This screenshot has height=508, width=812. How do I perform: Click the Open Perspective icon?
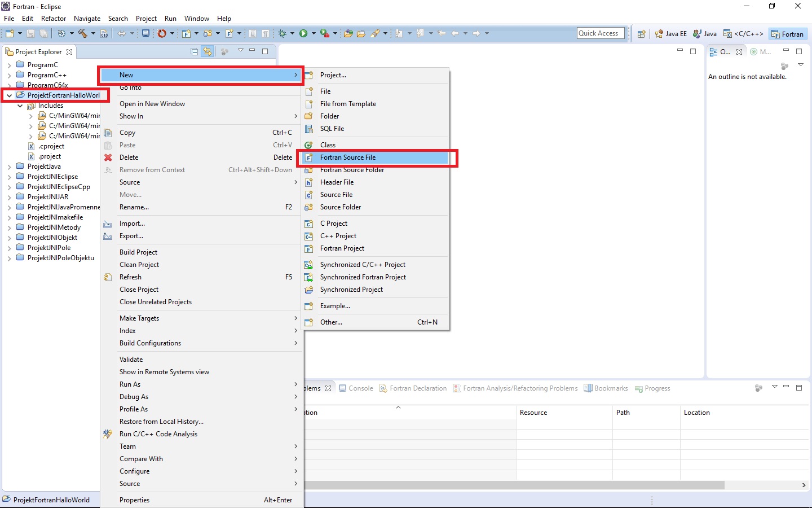(x=641, y=34)
